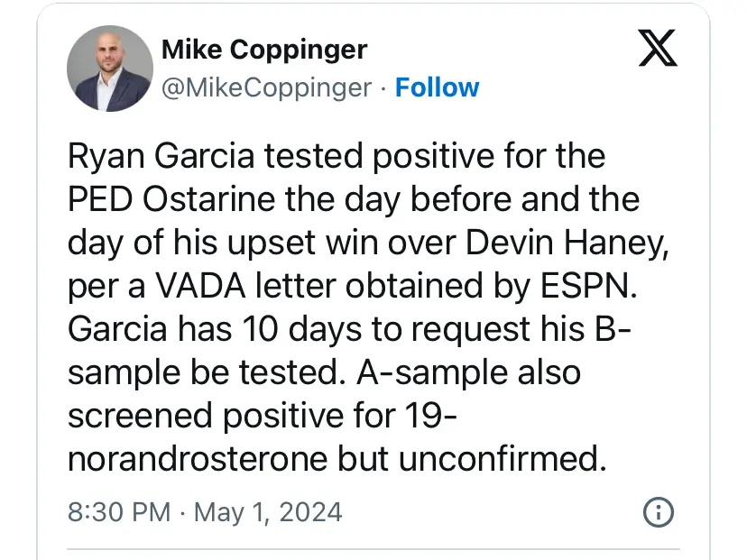Click the words "Ryan Garcia" in tweet
747x560 pixels.
tap(161, 158)
